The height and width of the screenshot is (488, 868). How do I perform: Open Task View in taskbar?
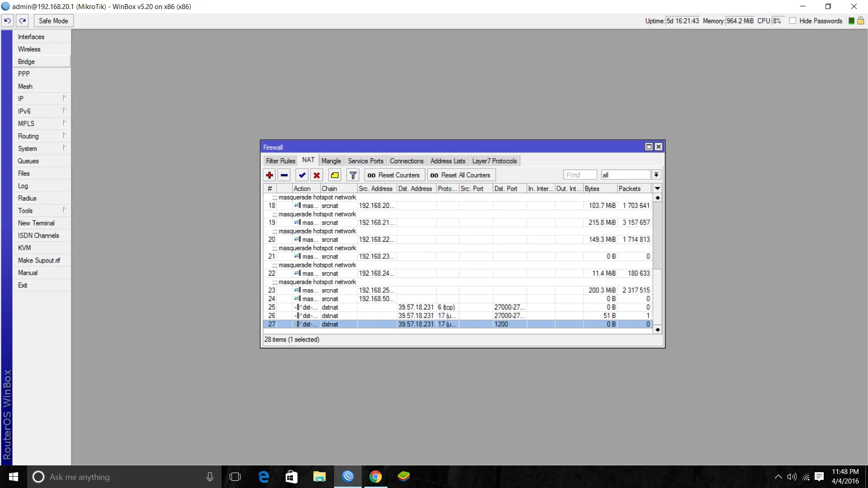[x=235, y=477]
